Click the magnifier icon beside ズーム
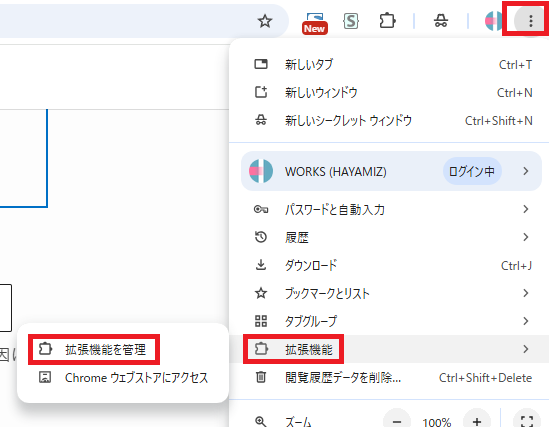549x427 pixels. (x=261, y=421)
